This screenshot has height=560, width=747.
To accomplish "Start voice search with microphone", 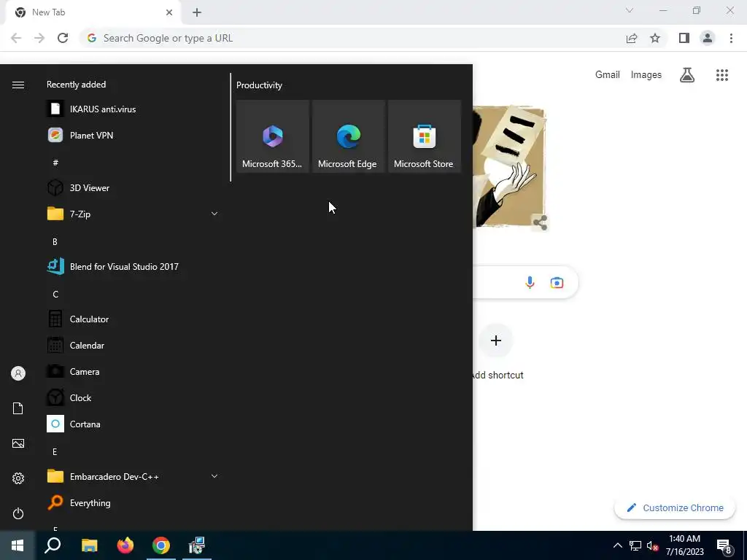I will pyautogui.click(x=530, y=282).
